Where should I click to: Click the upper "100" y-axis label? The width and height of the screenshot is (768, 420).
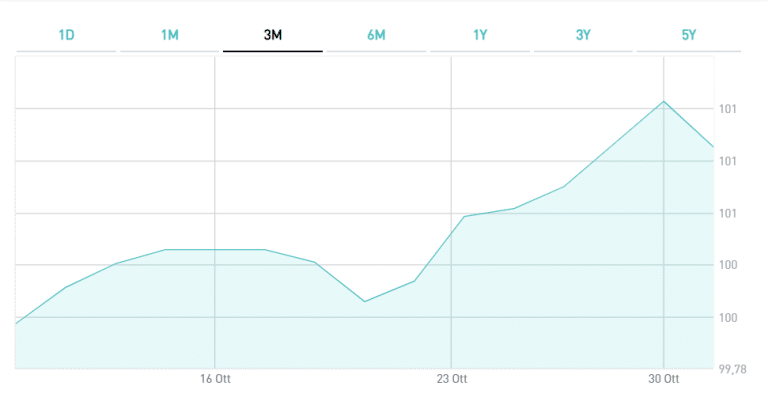coord(728,265)
